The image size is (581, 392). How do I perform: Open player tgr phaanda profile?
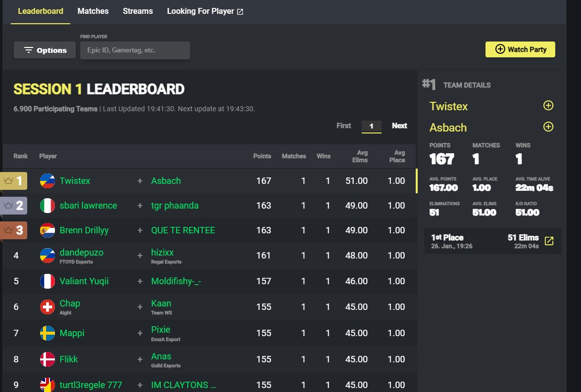[x=175, y=206]
